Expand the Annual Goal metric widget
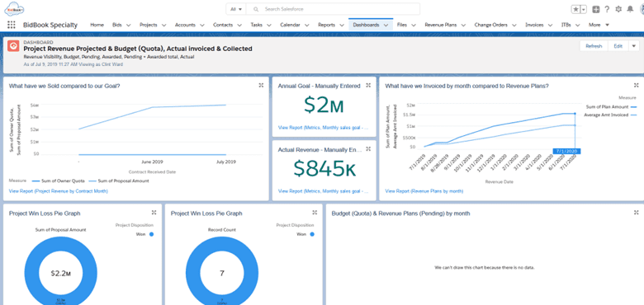 pyautogui.click(x=368, y=85)
